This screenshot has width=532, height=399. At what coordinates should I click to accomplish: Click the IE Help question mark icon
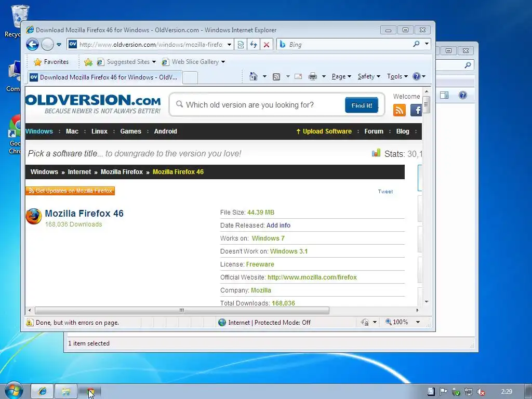[417, 76]
